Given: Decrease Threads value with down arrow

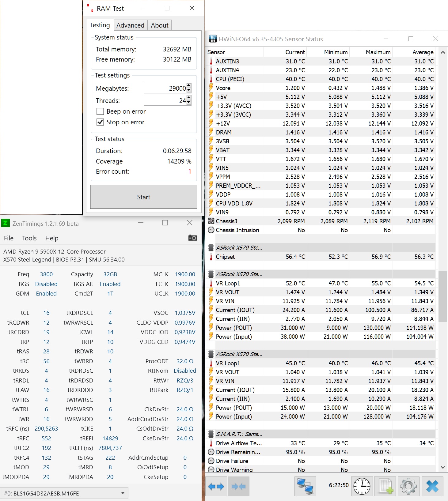Looking at the screenshot, I should [x=189, y=102].
